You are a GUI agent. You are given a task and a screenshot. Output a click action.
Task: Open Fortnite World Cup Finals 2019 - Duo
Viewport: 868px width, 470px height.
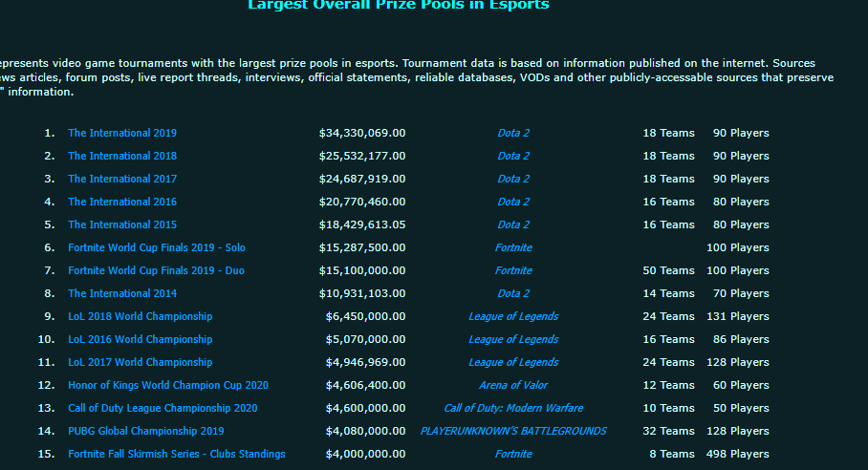pos(156,271)
